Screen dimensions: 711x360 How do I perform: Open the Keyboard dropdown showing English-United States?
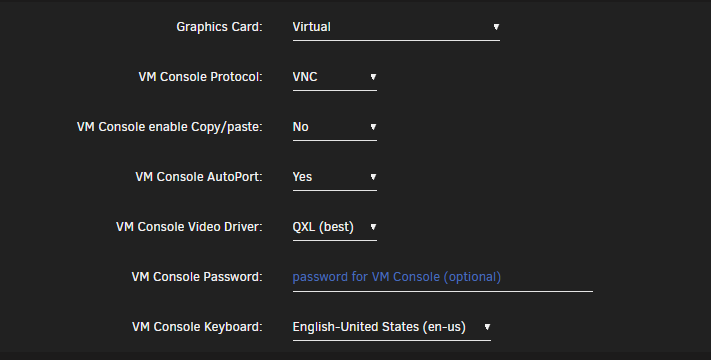point(391,327)
